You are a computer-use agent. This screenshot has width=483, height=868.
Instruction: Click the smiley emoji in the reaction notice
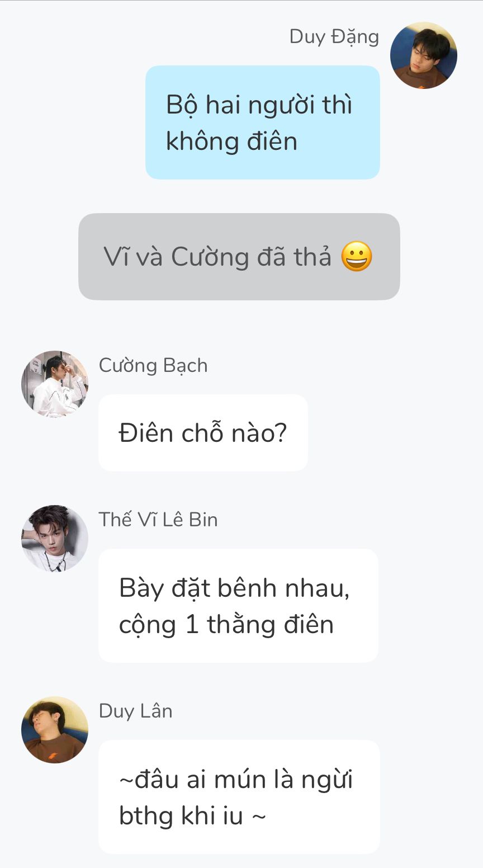pyautogui.click(x=357, y=257)
